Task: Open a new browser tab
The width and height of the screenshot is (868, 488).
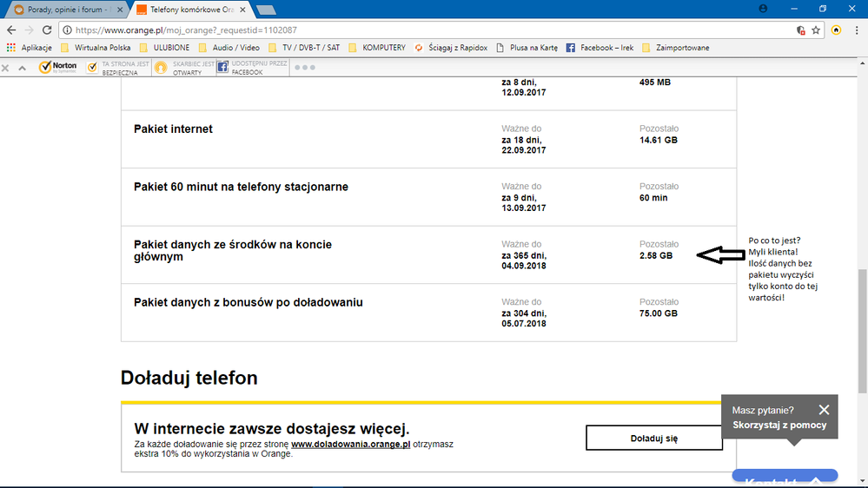Action: (266, 10)
